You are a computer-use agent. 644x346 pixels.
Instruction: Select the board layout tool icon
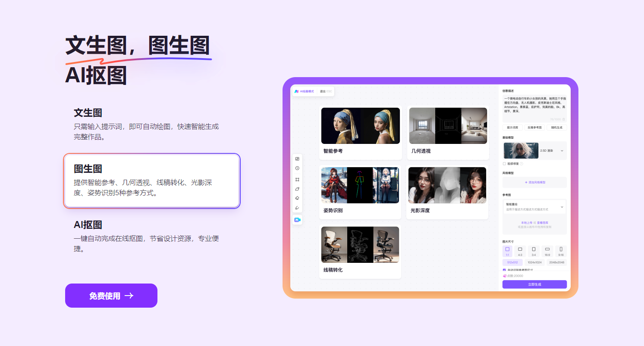tap(297, 159)
